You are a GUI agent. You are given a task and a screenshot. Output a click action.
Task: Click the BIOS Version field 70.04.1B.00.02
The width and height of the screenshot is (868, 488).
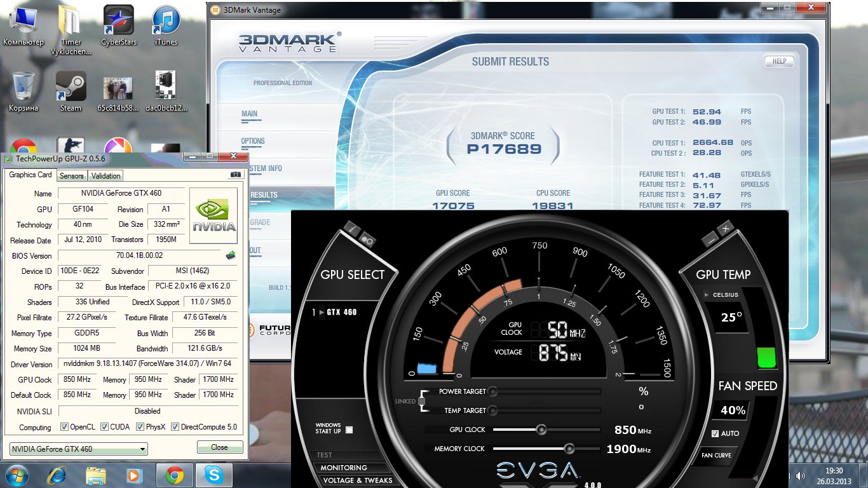(x=140, y=255)
